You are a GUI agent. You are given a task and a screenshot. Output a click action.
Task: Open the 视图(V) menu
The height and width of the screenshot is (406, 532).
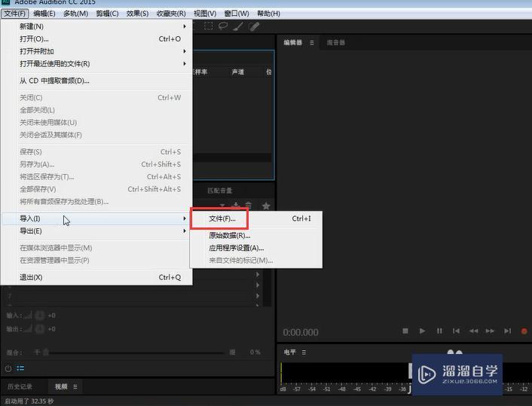coord(205,14)
